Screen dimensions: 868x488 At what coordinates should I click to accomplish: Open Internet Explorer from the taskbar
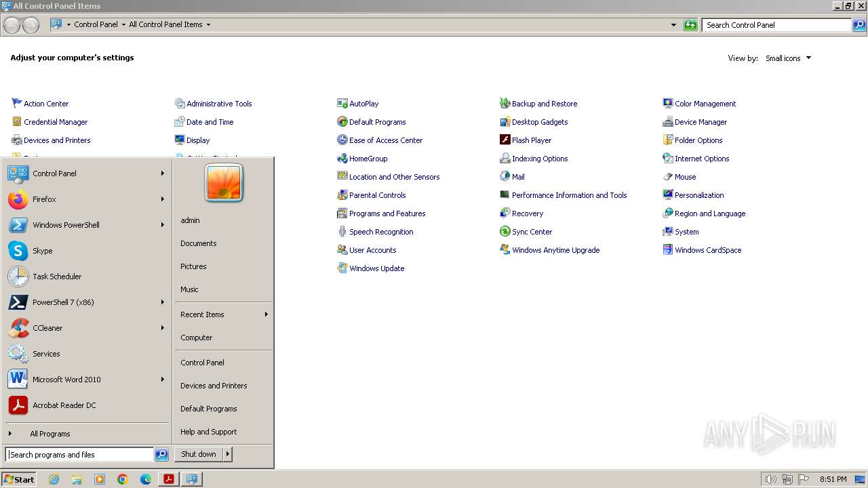54,479
